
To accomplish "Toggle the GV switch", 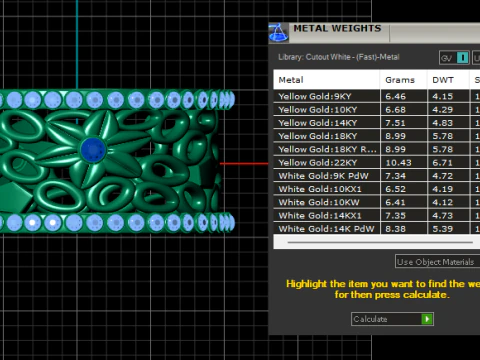I will click(x=454, y=58).
